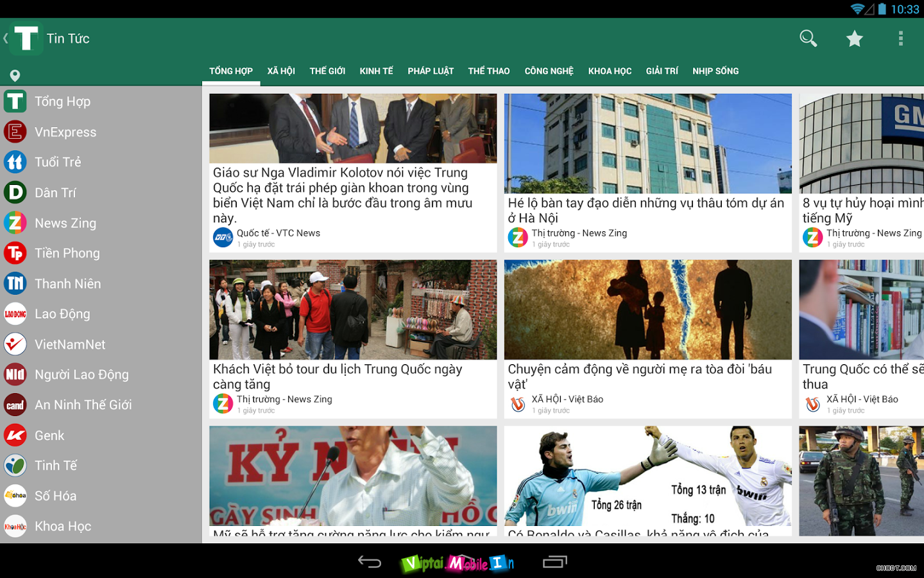Switch to the KINH TẾ tab
This screenshot has height=578, width=924.
point(377,71)
